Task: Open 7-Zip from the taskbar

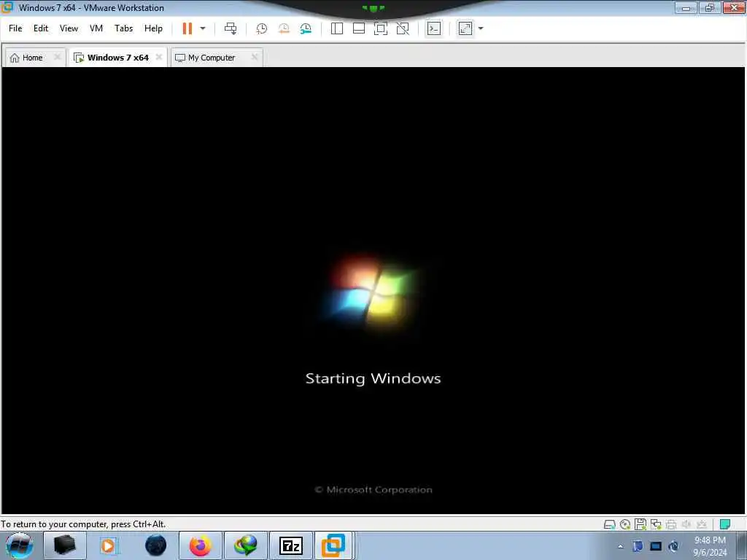Action: coord(291,545)
